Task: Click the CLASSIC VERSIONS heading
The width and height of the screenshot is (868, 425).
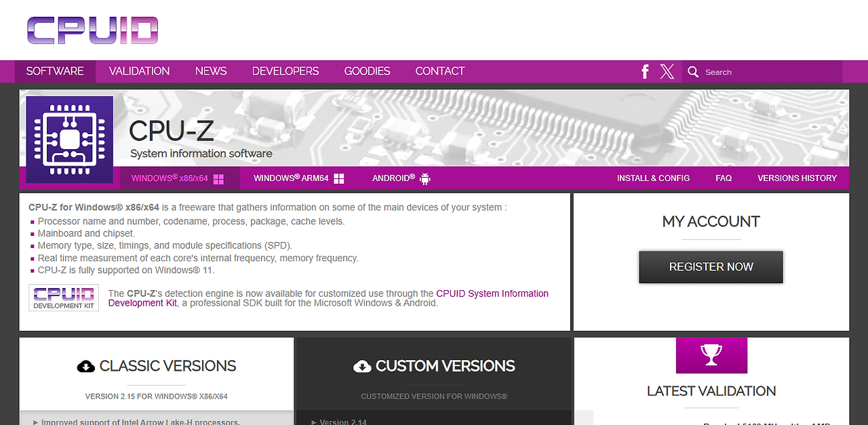Action: (x=167, y=366)
